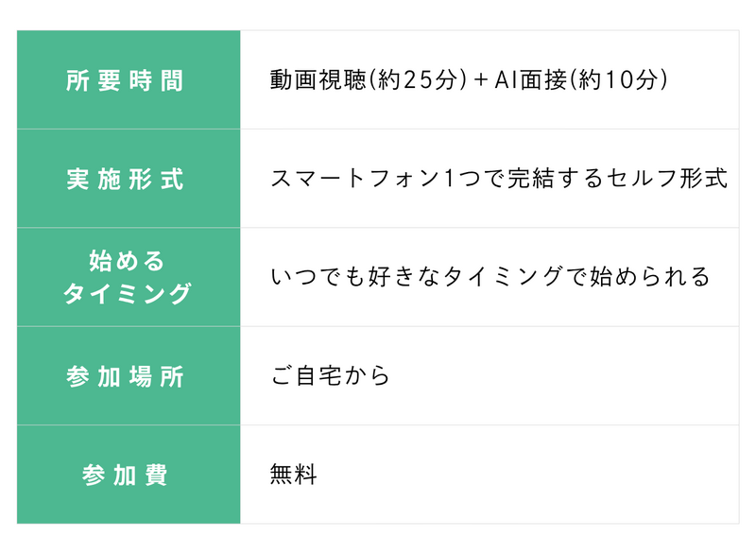Click the 所要時間 header cell
Viewport: 756px width, 554px height.
[129, 79]
